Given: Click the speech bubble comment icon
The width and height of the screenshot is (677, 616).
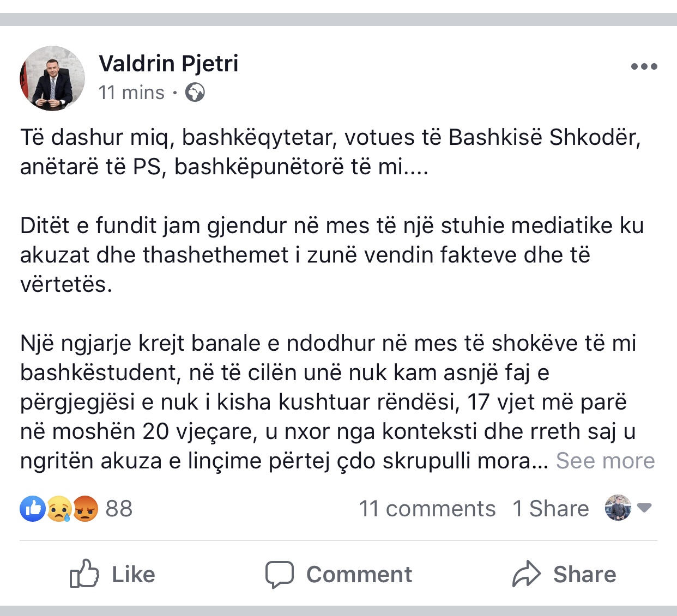Looking at the screenshot, I should [280, 575].
